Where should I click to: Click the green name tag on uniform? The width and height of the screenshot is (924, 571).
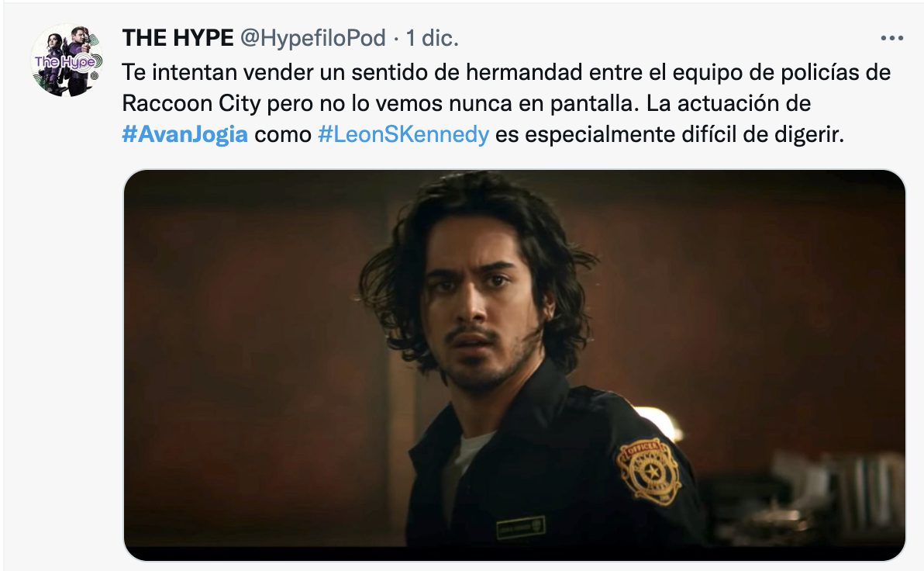[x=520, y=527]
